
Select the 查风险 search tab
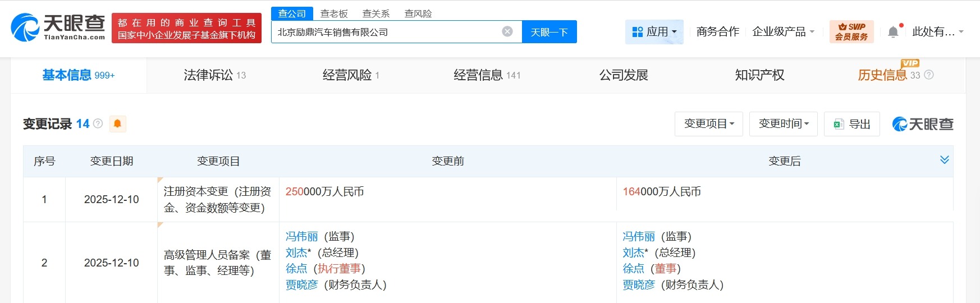pyautogui.click(x=418, y=13)
